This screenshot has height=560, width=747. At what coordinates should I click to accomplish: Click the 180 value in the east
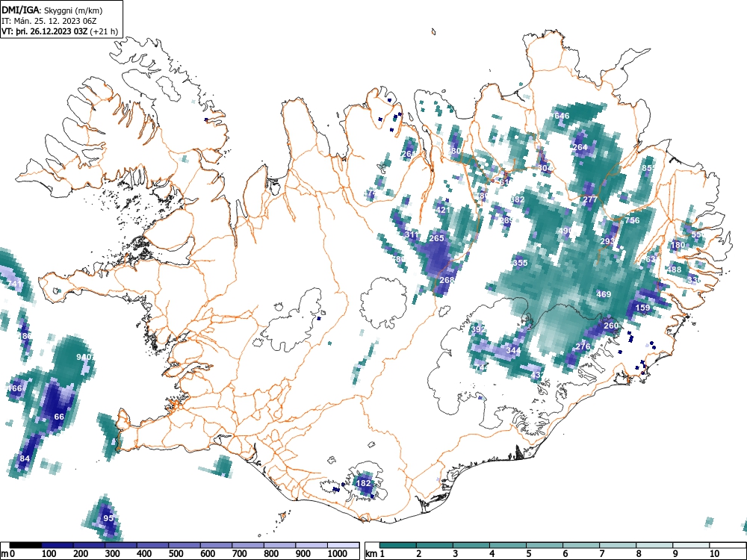pyautogui.click(x=678, y=245)
